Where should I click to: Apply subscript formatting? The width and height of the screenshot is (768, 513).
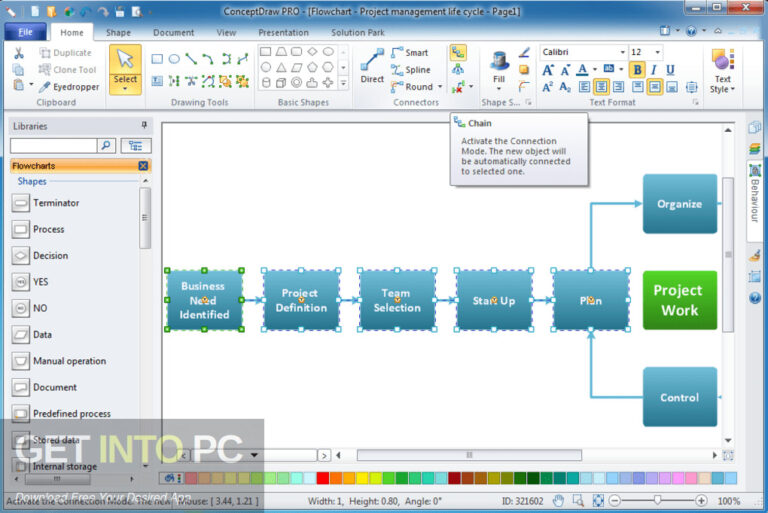(x=565, y=87)
